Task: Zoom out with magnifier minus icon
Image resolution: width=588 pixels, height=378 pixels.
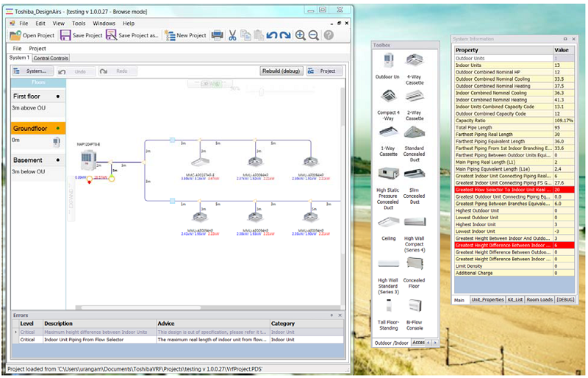Action: (x=314, y=35)
